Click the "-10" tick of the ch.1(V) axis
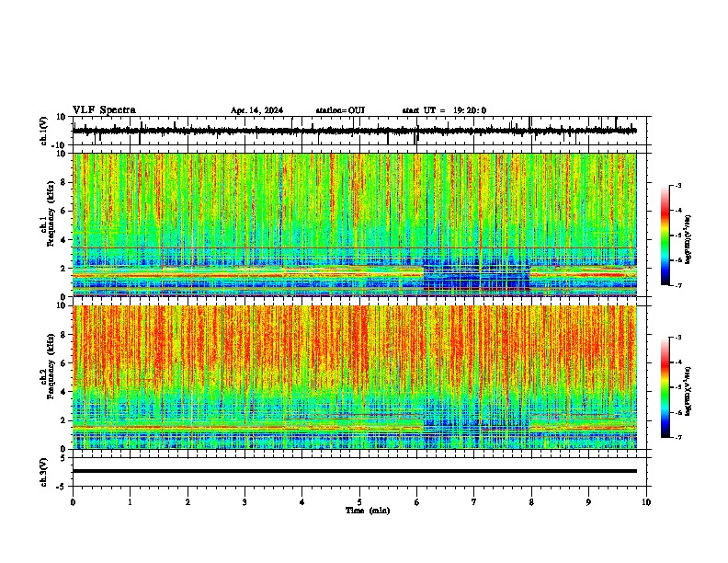 click(60, 145)
